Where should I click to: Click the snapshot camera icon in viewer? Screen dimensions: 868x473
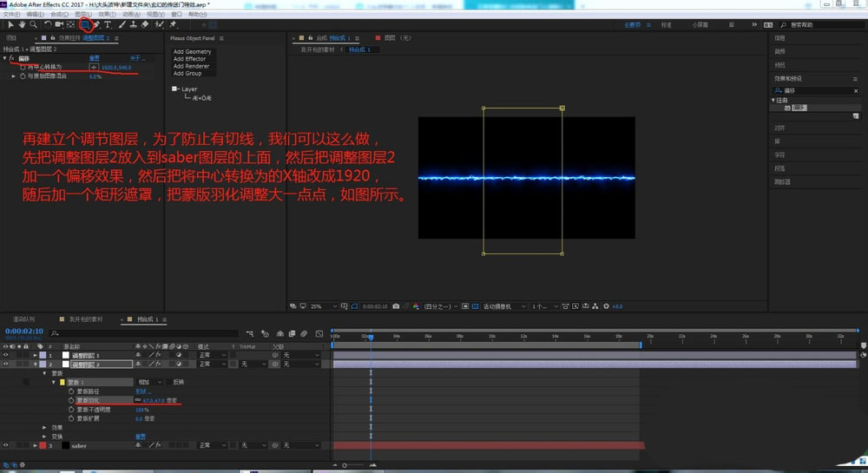396,306
